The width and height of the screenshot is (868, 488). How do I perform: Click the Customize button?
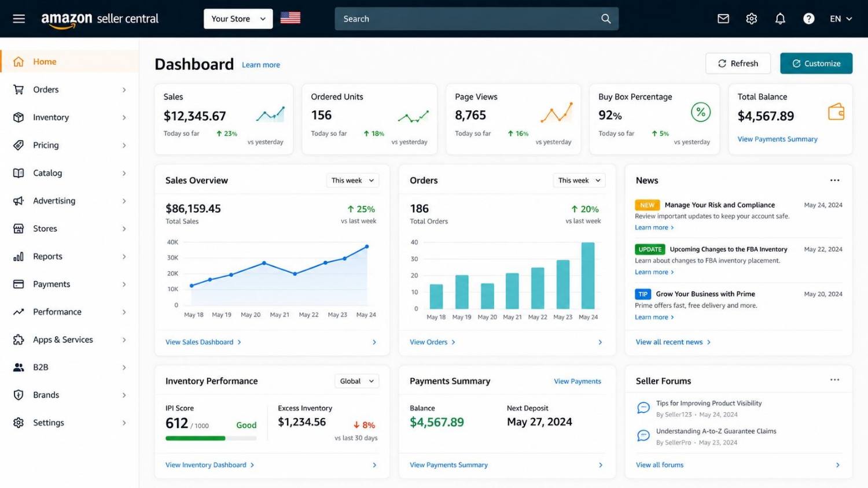(816, 64)
